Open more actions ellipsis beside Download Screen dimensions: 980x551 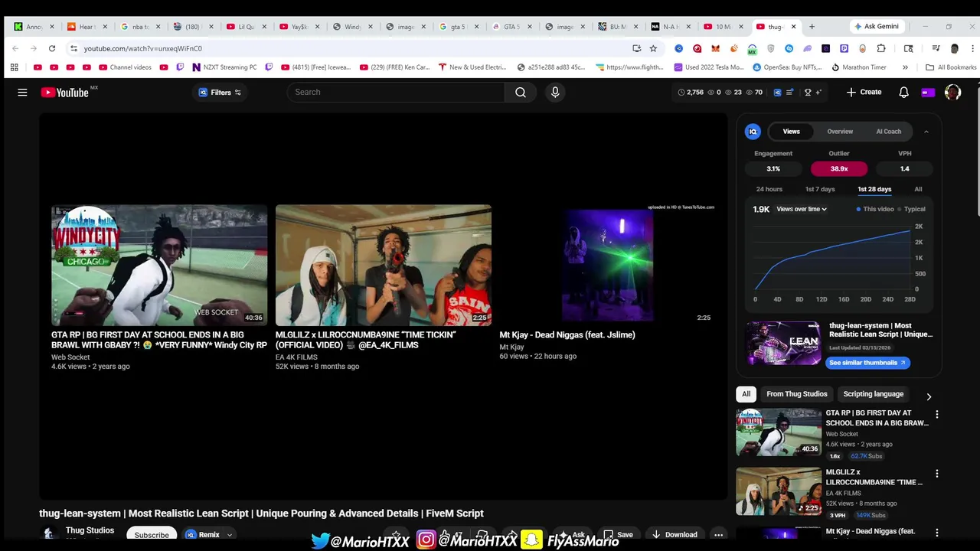pos(718,535)
